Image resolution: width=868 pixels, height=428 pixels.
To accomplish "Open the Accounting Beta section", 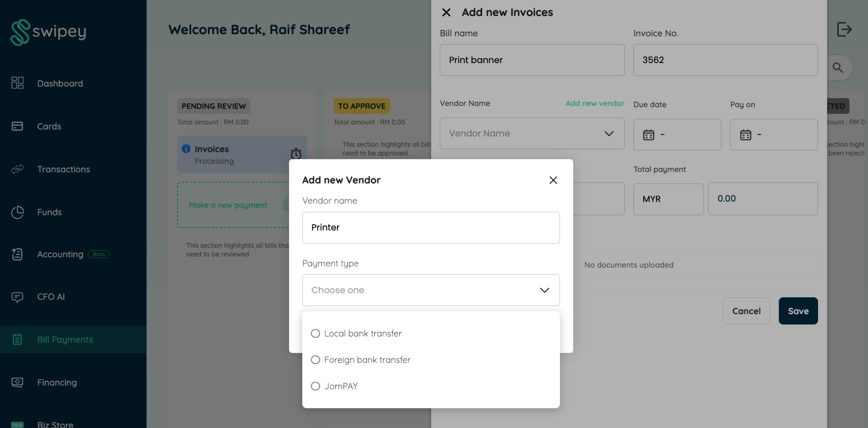I will (60, 254).
